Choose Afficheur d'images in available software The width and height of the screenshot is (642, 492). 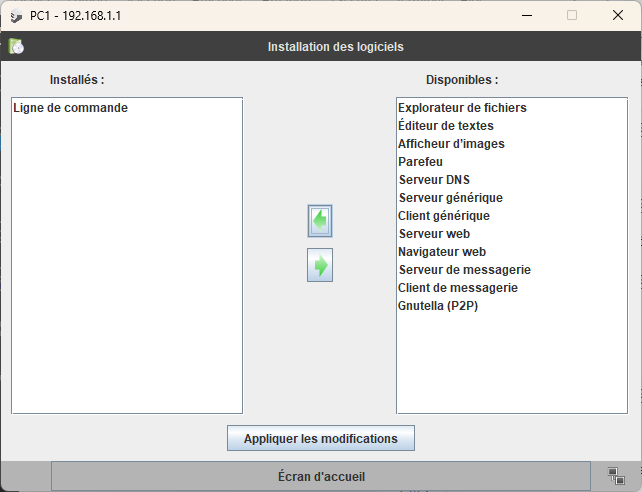pyautogui.click(x=451, y=144)
